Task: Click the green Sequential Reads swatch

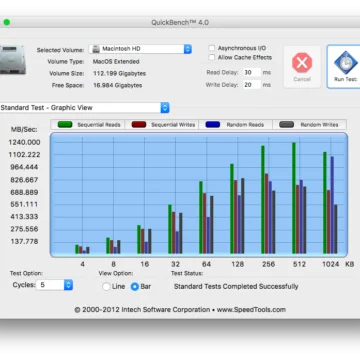Action: pos(65,125)
